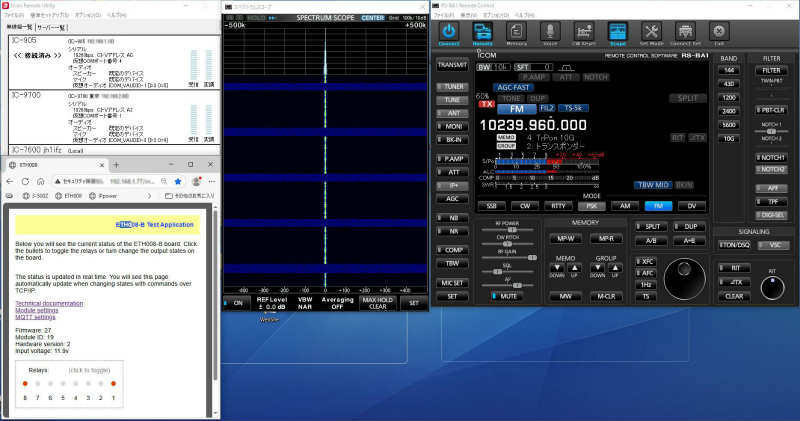Viewport: 800px width, 421px height.
Task: Open the Scope toolbar icon
Action: click(617, 32)
